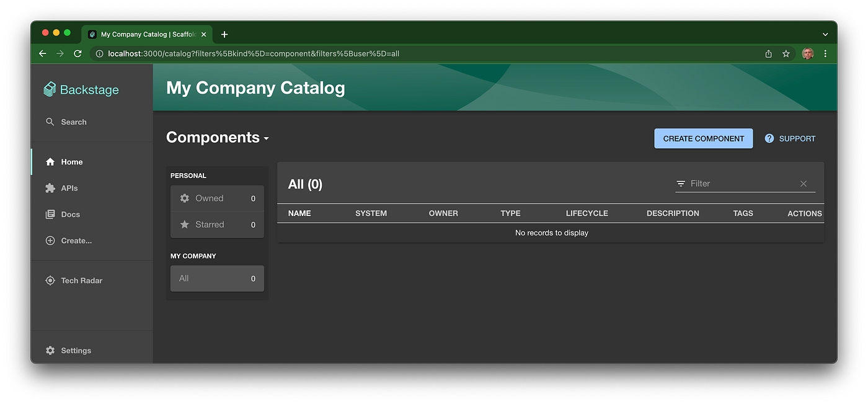Bookmark this page with star icon
Image resolution: width=868 pixels, height=404 pixels.
point(786,53)
